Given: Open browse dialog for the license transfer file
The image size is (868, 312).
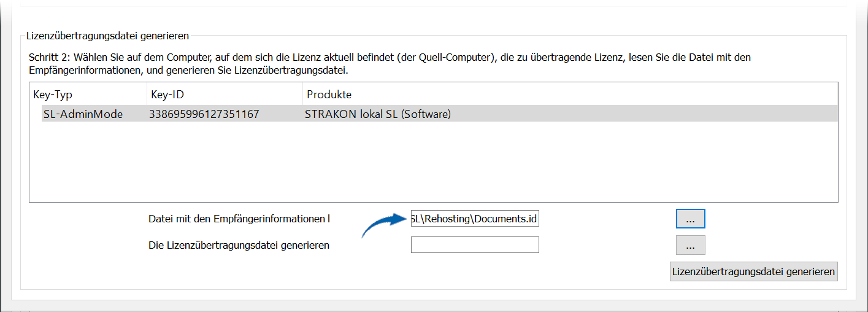Looking at the screenshot, I should [x=690, y=245].
